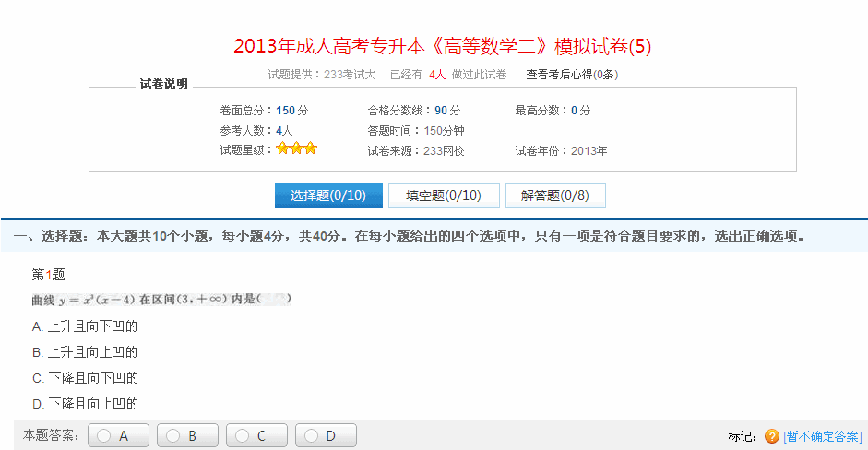Select radio button A as the answer
The height and width of the screenshot is (450, 868).
[x=105, y=436]
